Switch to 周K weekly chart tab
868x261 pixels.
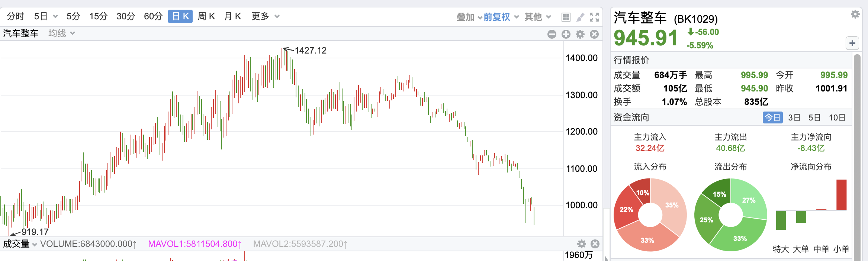[206, 16]
